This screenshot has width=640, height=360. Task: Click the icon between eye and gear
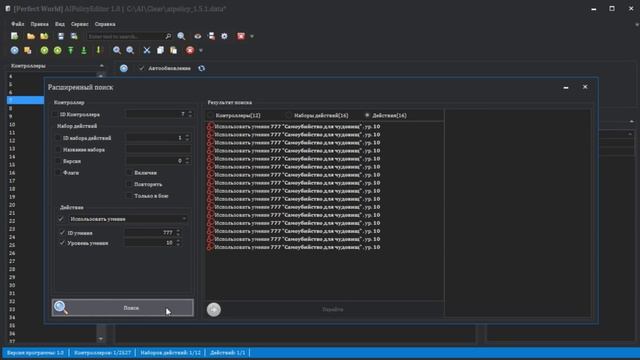coord(211,36)
